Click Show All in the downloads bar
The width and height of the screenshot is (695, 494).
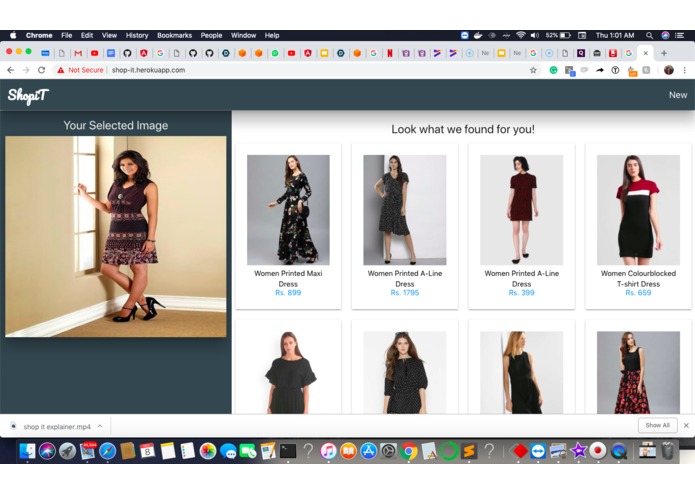point(657,425)
